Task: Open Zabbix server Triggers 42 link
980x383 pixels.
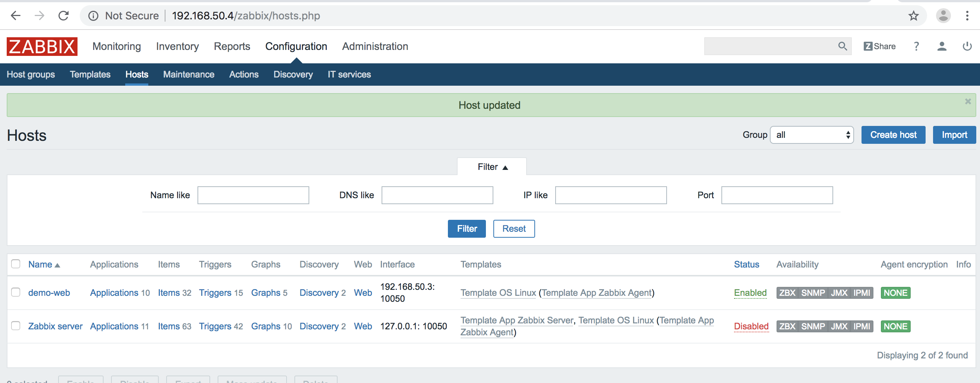Action: click(221, 326)
